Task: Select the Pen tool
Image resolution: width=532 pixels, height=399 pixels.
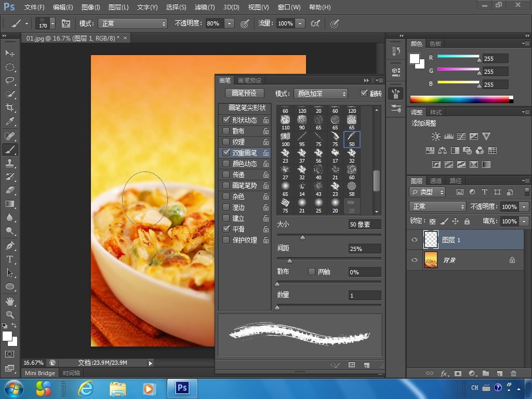Action: pos(10,245)
